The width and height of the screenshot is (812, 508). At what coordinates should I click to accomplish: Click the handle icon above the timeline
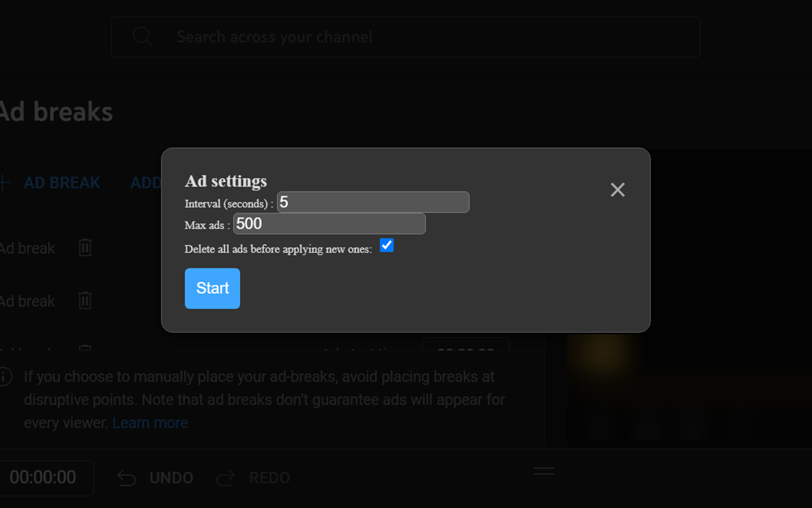[544, 472]
